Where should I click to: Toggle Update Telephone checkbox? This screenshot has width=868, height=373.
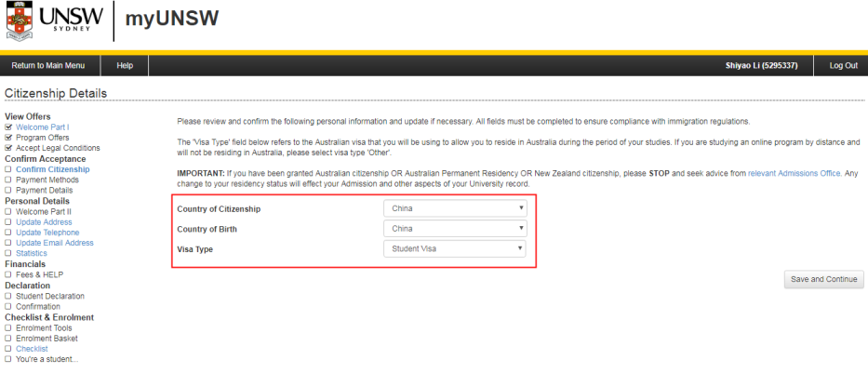pos(7,233)
